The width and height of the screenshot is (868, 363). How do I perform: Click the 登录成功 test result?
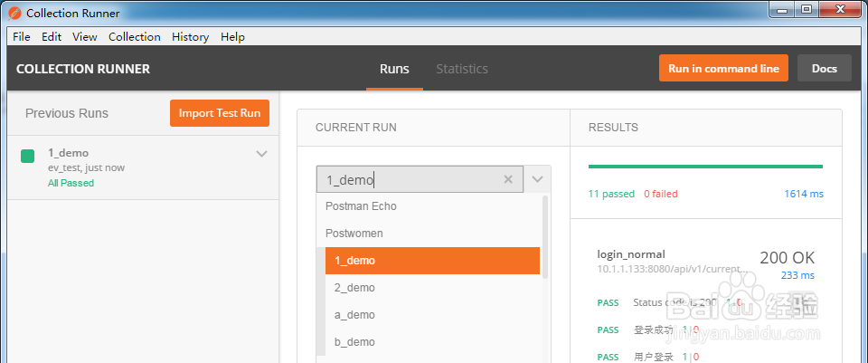click(x=653, y=330)
